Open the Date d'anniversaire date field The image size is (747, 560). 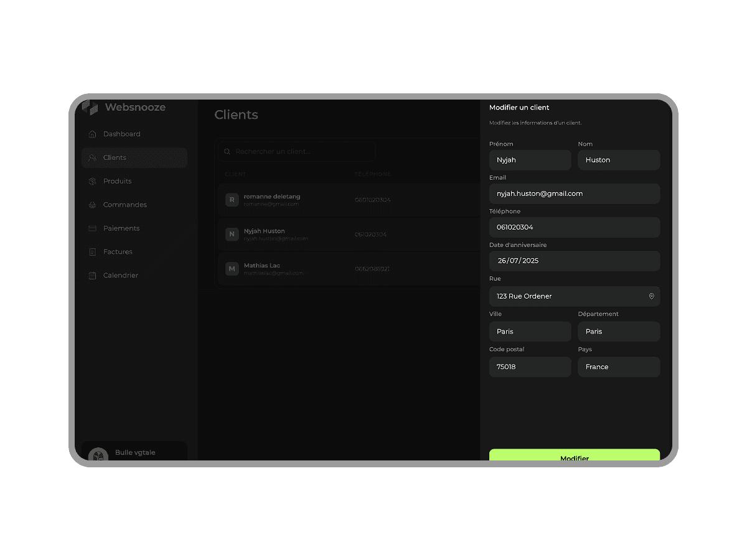click(574, 261)
